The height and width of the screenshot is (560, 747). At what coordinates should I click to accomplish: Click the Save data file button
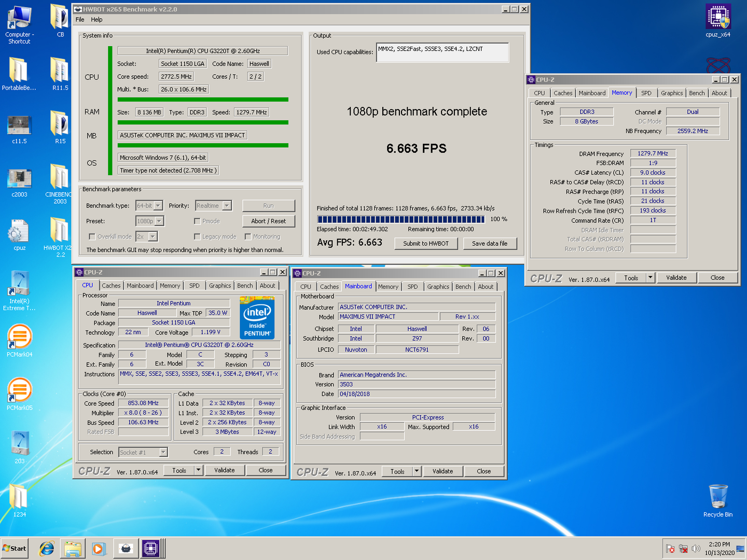pyautogui.click(x=490, y=243)
